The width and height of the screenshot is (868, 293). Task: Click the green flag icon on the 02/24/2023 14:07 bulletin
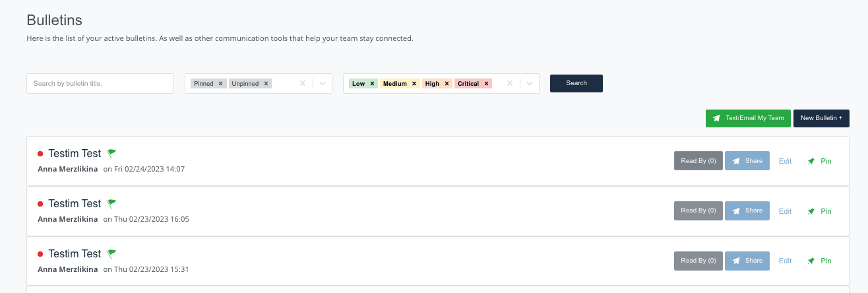pos(112,153)
